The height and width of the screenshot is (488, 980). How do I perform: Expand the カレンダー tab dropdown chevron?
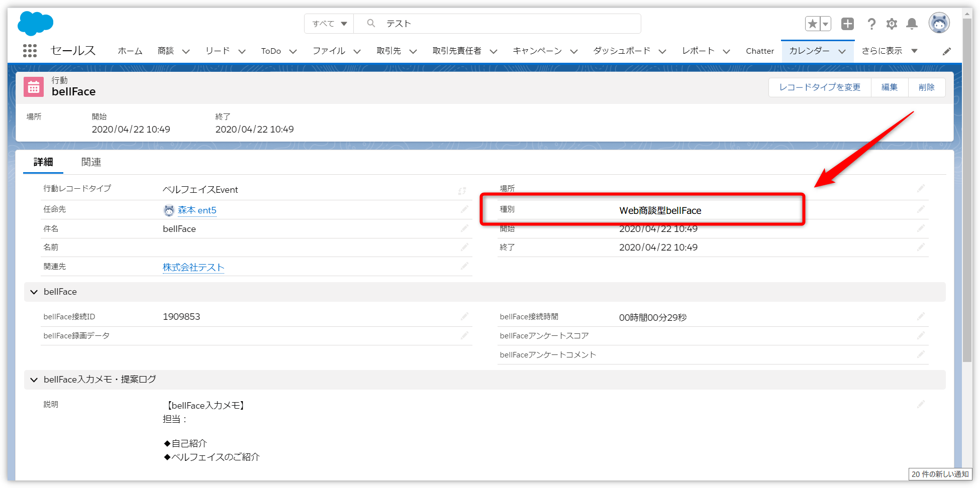[x=842, y=51]
